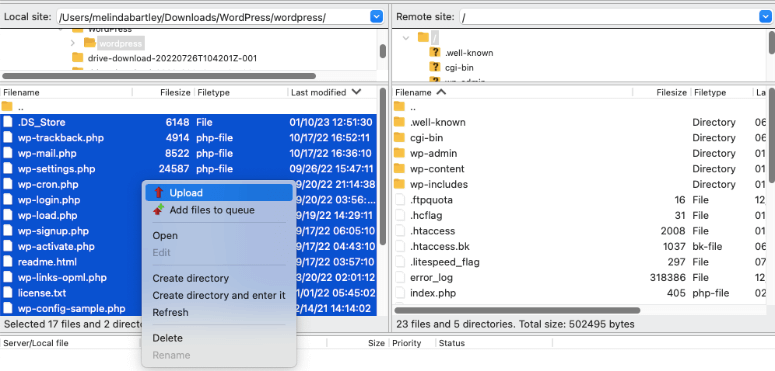The width and height of the screenshot is (775, 371).
Task: Click the Add files to queue icon
Action: click(x=158, y=210)
